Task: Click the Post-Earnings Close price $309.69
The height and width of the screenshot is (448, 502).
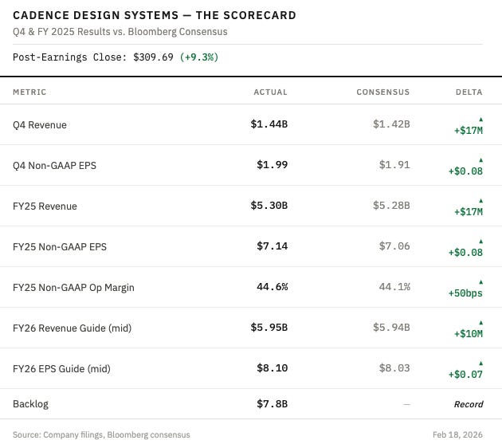Action: [x=151, y=57]
